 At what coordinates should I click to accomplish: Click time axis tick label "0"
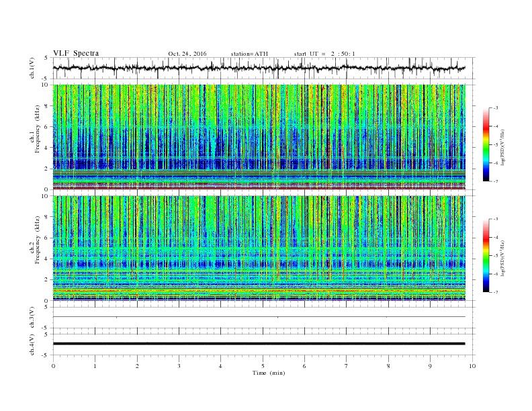(x=53, y=366)
